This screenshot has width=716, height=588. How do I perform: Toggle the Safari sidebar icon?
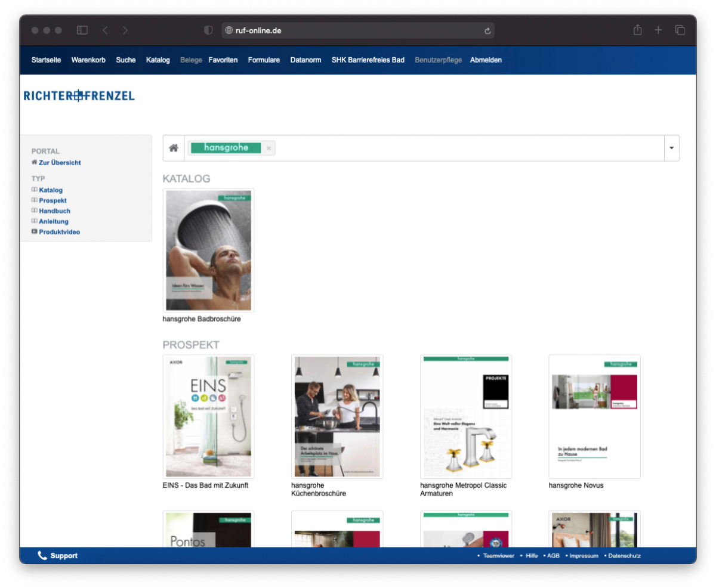pyautogui.click(x=82, y=30)
